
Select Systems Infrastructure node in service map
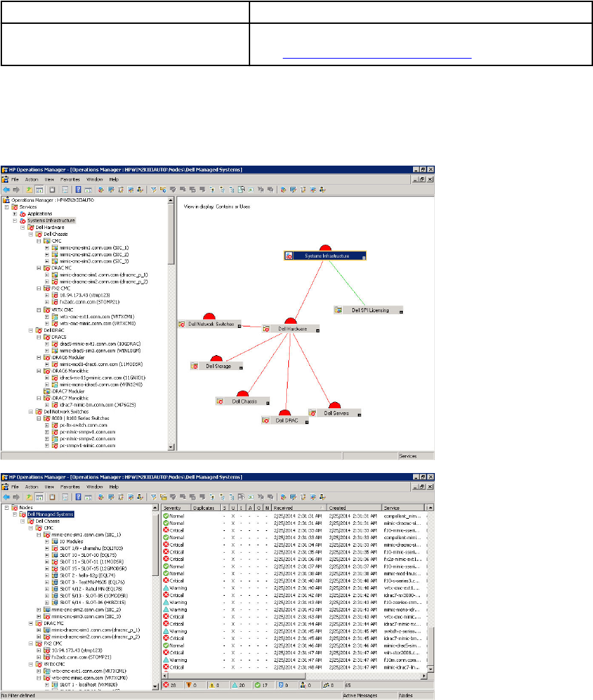pyautogui.click(x=325, y=256)
